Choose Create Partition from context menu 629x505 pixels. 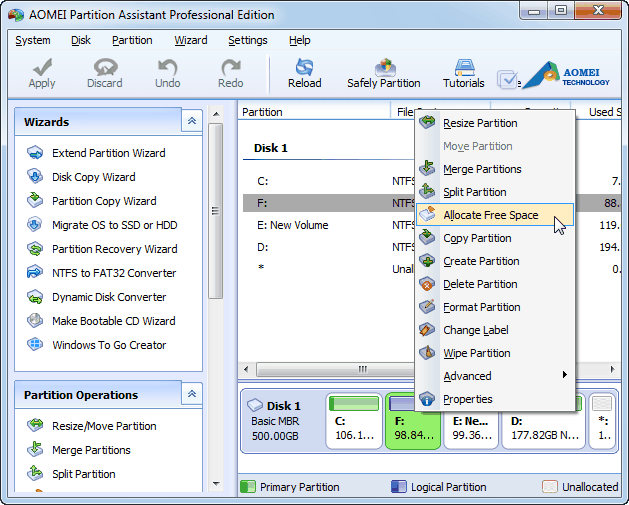tap(495, 261)
